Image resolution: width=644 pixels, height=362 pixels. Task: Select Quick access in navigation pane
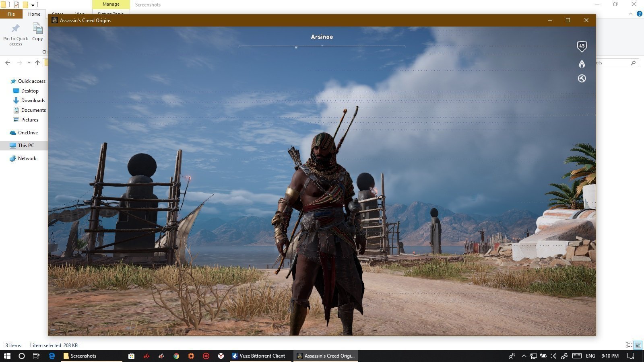coord(28,81)
